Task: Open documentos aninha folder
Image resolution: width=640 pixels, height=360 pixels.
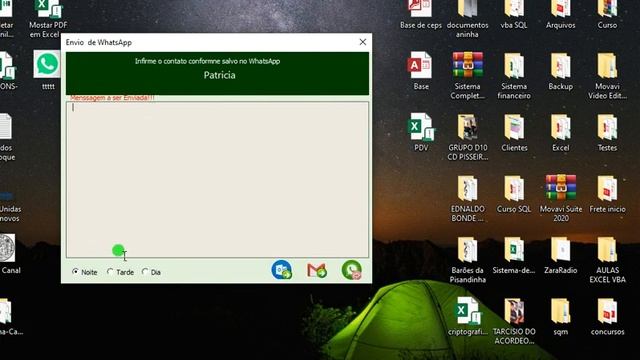Action: coord(467,19)
